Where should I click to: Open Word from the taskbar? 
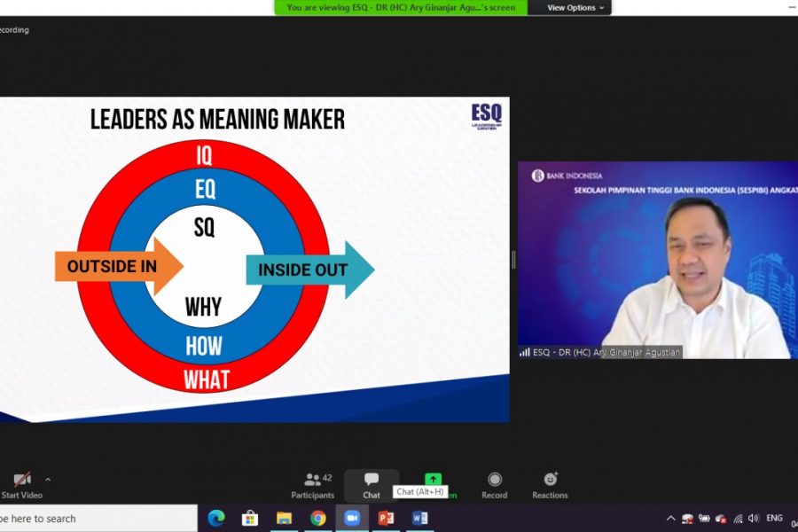click(x=419, y=518)
